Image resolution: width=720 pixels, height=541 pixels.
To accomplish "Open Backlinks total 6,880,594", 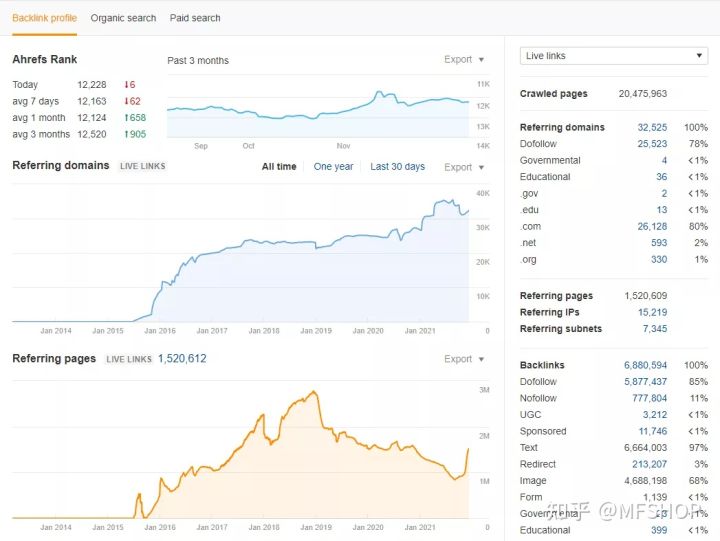I will click(645, 366).
